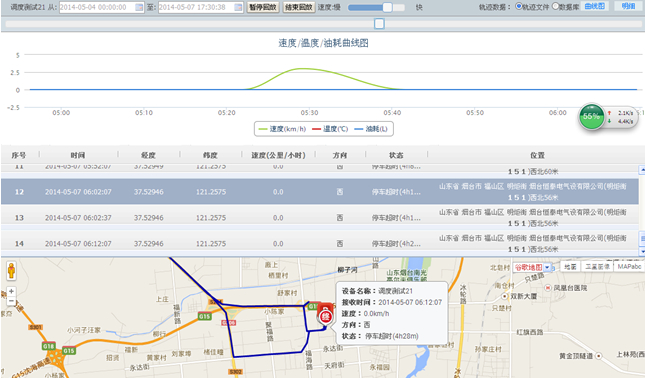
Task: Select the 轨迹文件 radio button
Action: (519, 6)
